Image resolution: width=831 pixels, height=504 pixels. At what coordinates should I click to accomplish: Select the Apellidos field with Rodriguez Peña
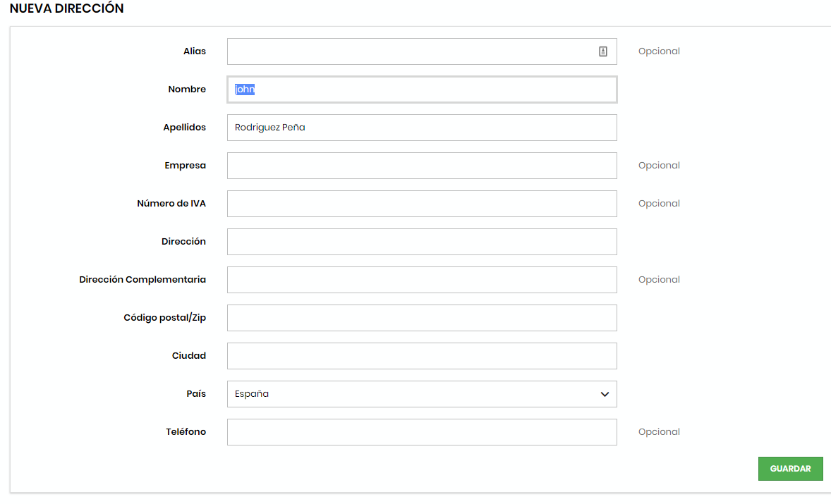tap(422, 128)
